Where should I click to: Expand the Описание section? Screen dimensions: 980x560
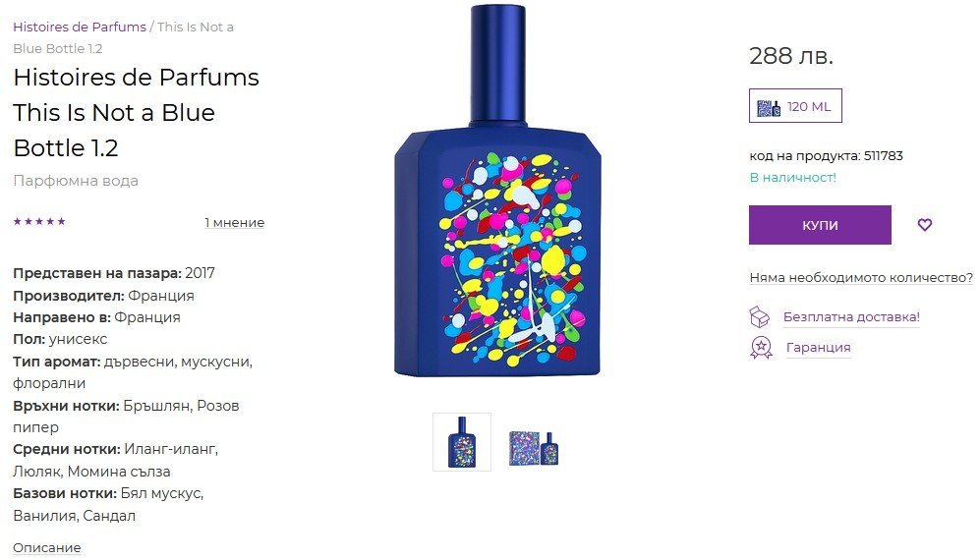tap(47, 548)
